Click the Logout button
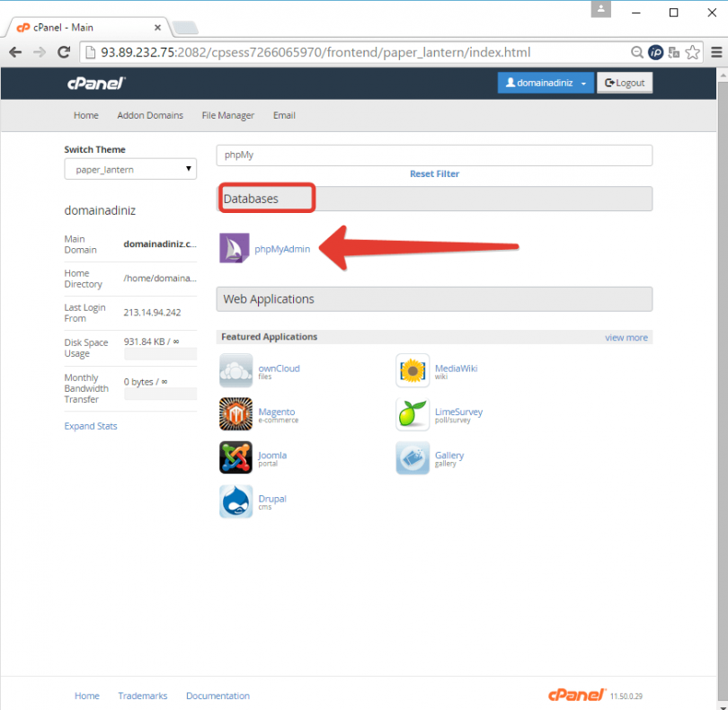Image resolution: width=728 pixels, height=710 pixels. 625,82
